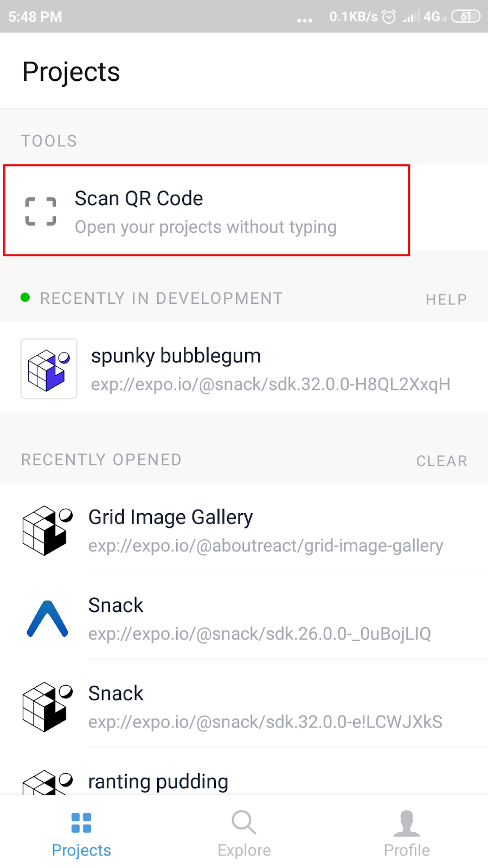This screenshot has height=868, width=488.
Task: Tap the Profile person icon
Action: coord(406,822)
